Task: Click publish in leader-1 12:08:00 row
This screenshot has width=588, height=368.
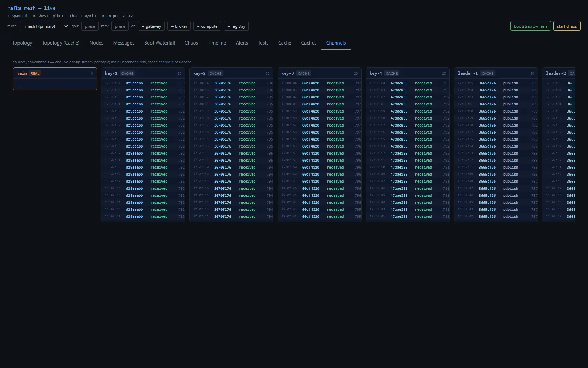Action: (x=511, y=111)
